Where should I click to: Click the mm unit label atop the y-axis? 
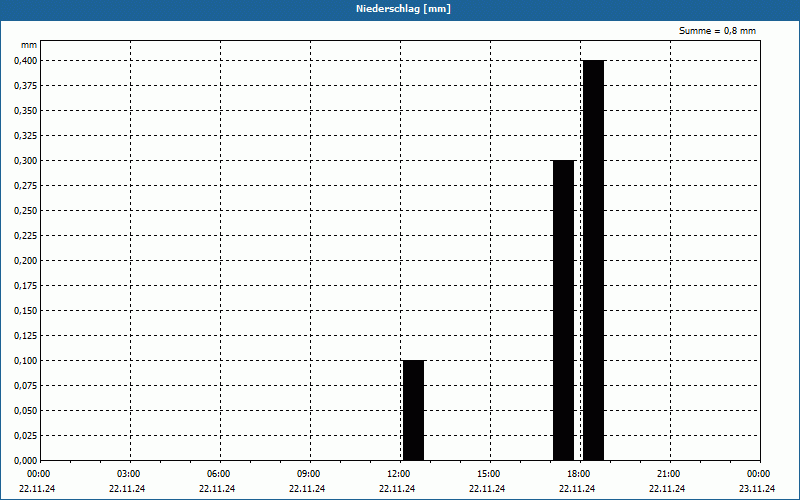pos(29,45)
